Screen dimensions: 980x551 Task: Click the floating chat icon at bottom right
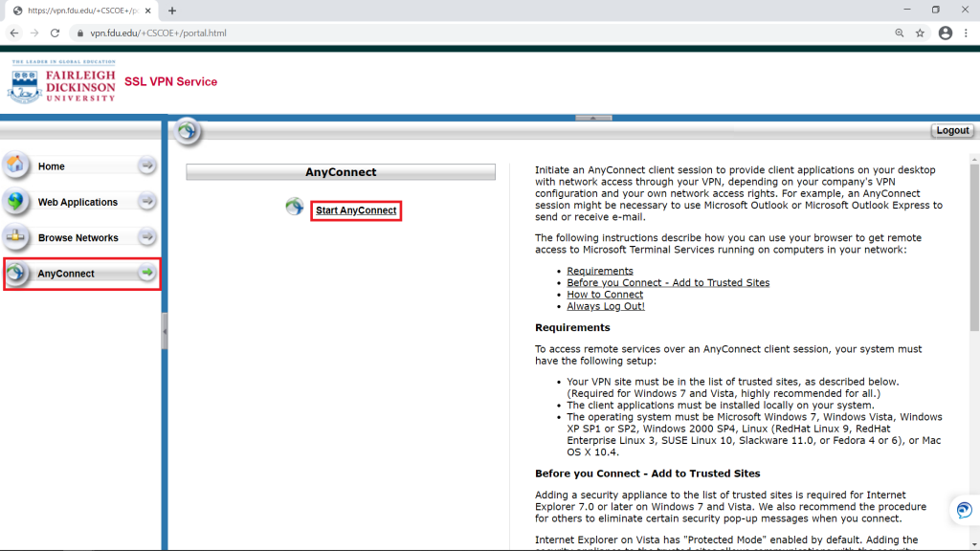tap(964, 511)
